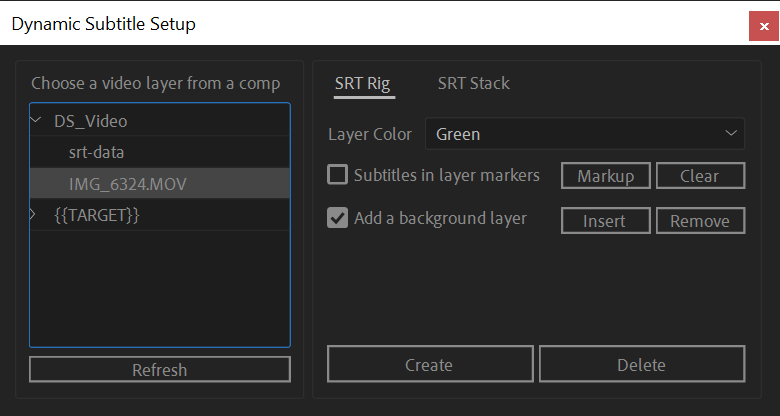This screenshot has width=780, height=416.
Task: Uncheck Add a background layer
Action: tap(337, 218)
